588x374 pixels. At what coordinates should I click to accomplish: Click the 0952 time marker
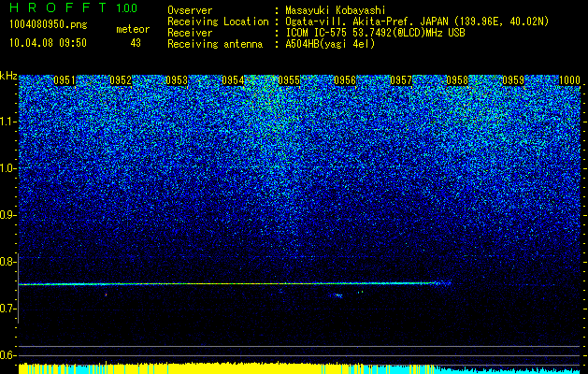(121, 80)
